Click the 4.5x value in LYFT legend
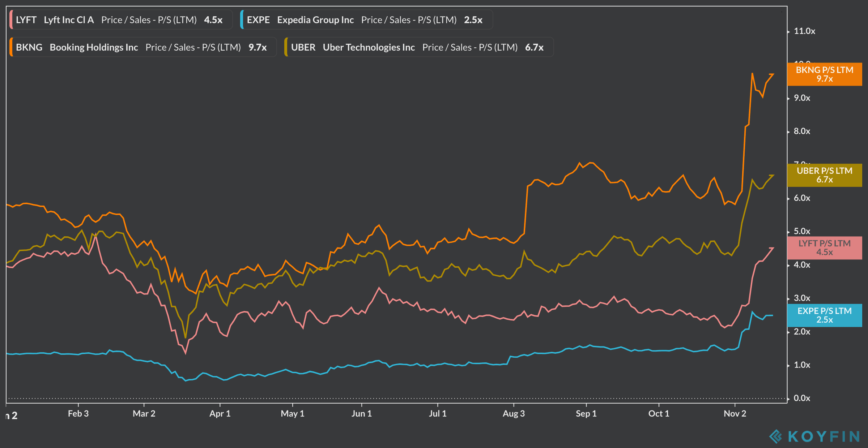The height and width of the screenshot is (448, 868). [x=213, y=20]
